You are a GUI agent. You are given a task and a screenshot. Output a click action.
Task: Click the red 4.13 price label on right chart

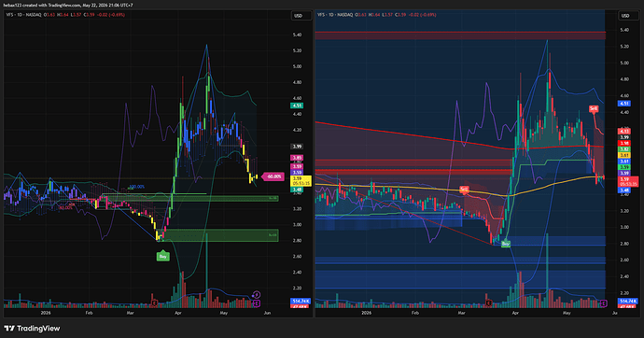624,132
